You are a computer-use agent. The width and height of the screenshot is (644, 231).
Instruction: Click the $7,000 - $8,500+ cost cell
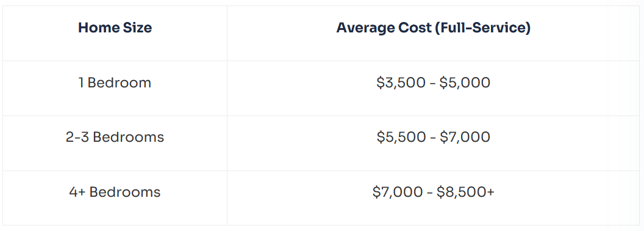click(x=434, y=192)
